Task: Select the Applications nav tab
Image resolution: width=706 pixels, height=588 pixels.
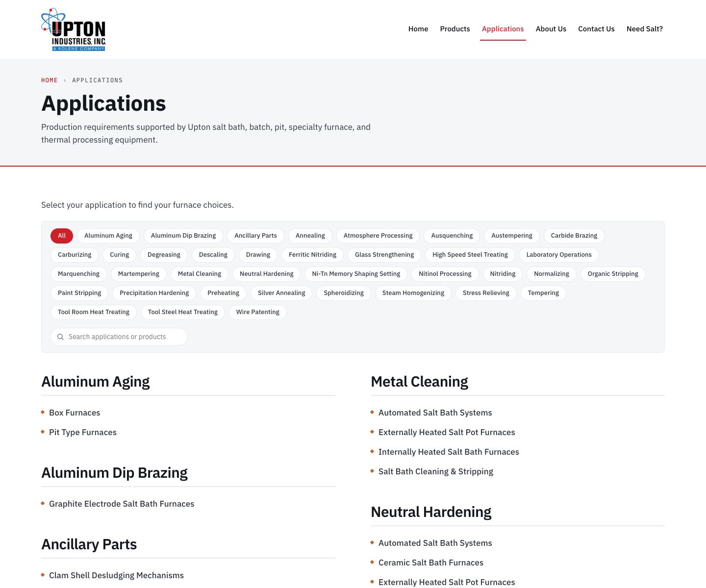Action: [x=503, y=29]
